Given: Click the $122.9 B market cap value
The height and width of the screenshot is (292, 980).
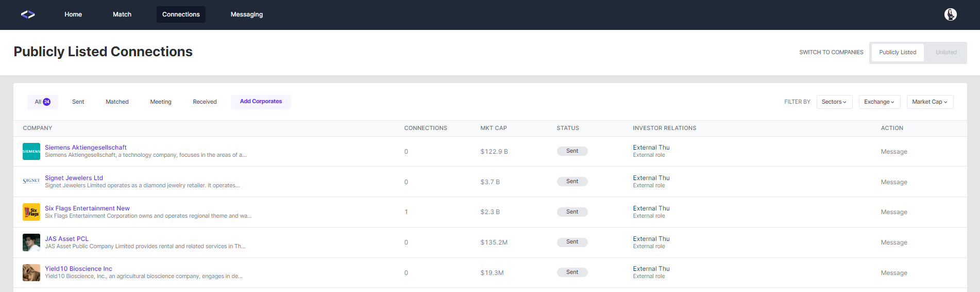Looking at the screenshot, I should 494,152.
